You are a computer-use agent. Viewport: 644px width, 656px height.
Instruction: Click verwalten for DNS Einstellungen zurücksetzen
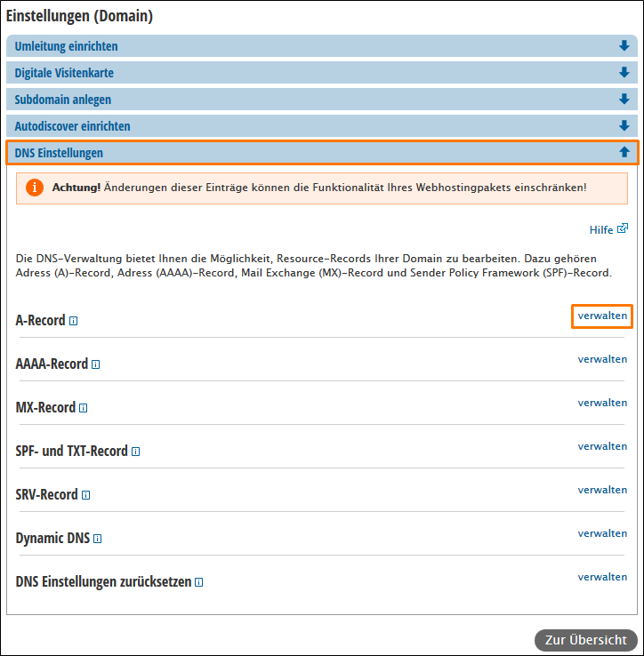[x=602, y=577]
